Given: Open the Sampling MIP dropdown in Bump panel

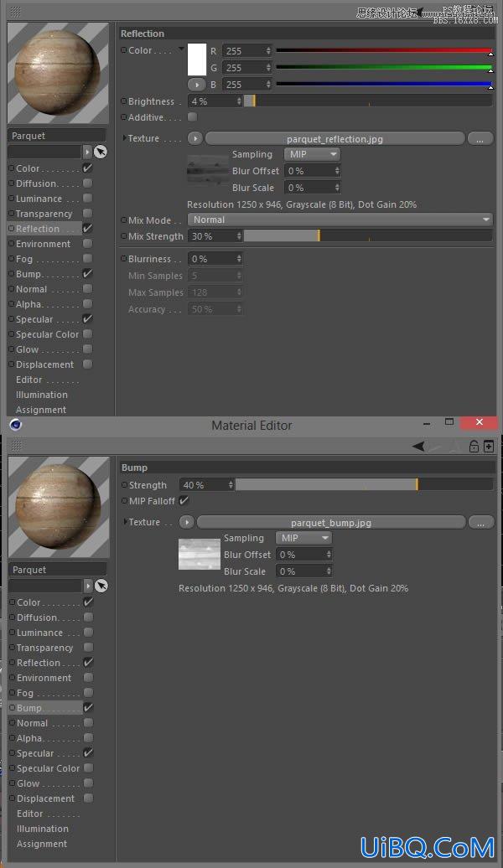Looking at the screenshot, I should (x=304, y=538).
